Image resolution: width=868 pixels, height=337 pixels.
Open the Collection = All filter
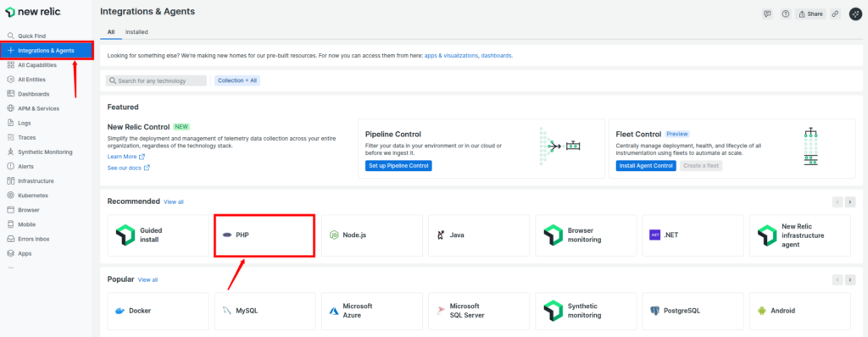click(x=237, y=80)
